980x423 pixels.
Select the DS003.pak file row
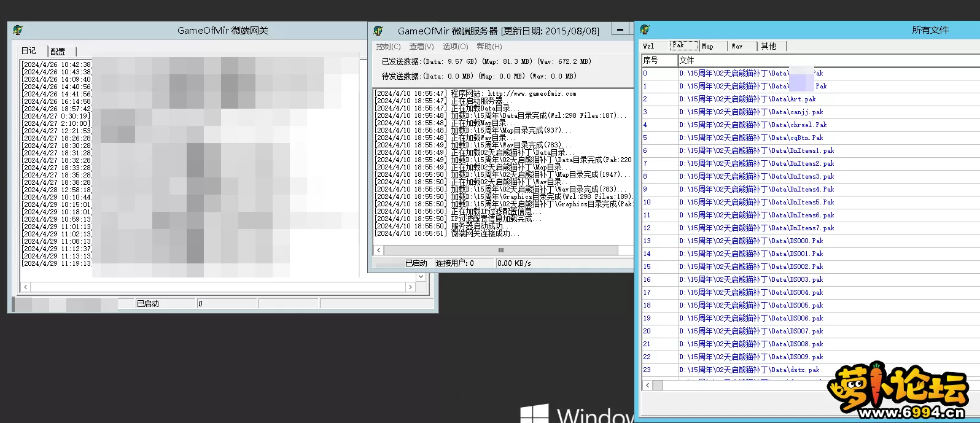click(811, 279)
